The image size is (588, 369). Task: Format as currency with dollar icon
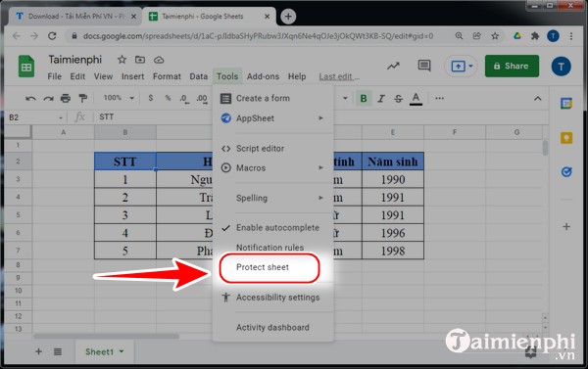(x=151, y=98)
